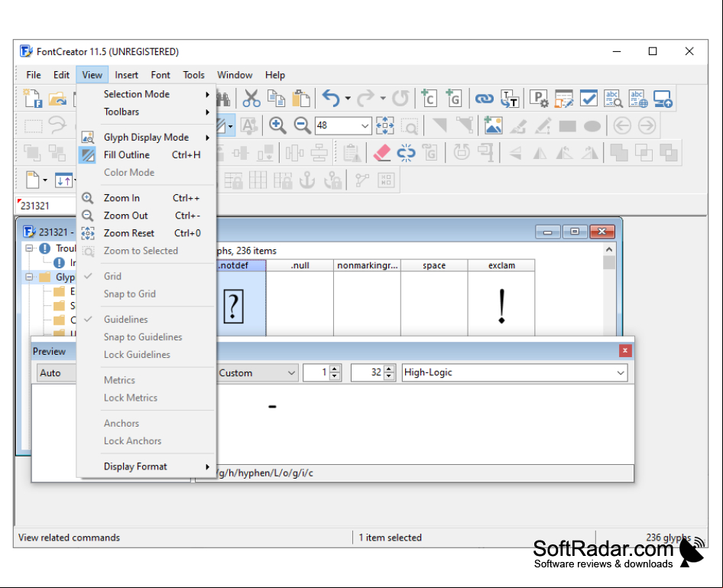Open the Window menu
Viewport: 723px width, 588px height.
[x=235, y=75]
